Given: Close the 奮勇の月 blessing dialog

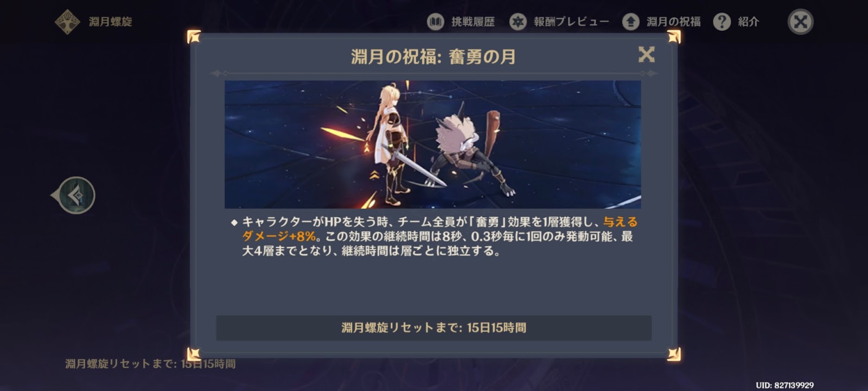Looking at the screenshot, I should [646, 54].
